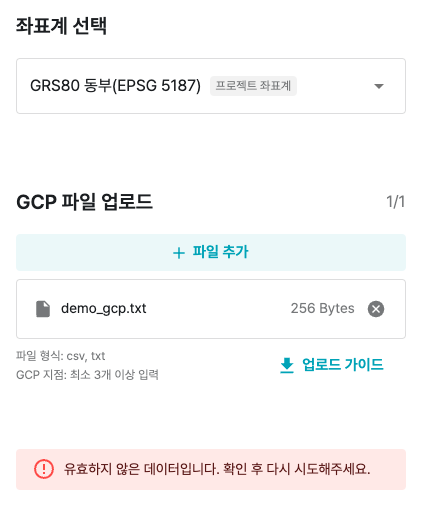The image size is (423, 524).
Task: Remove the demo_gcp.txt file with X icon
Action: click(x=376, y=309)
